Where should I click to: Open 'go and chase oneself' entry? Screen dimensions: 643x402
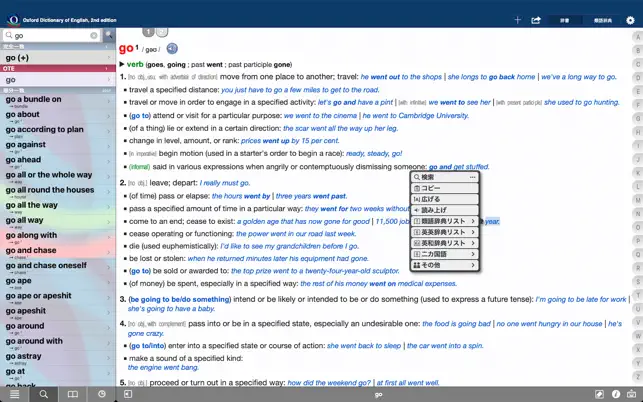(x=57, y=268)
